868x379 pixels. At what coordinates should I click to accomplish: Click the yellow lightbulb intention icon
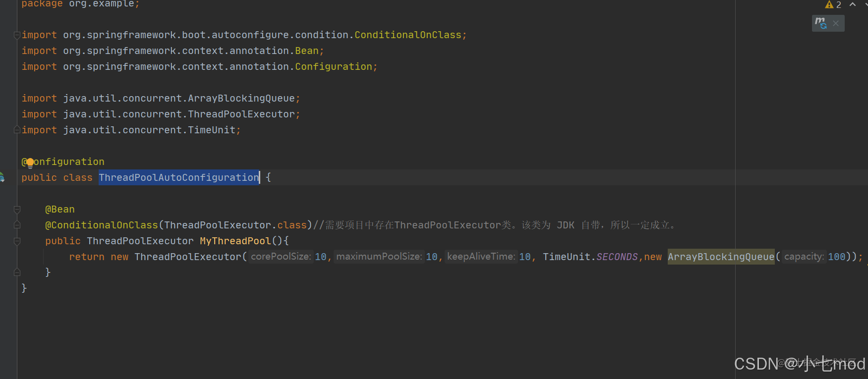(x=30, y=162)
